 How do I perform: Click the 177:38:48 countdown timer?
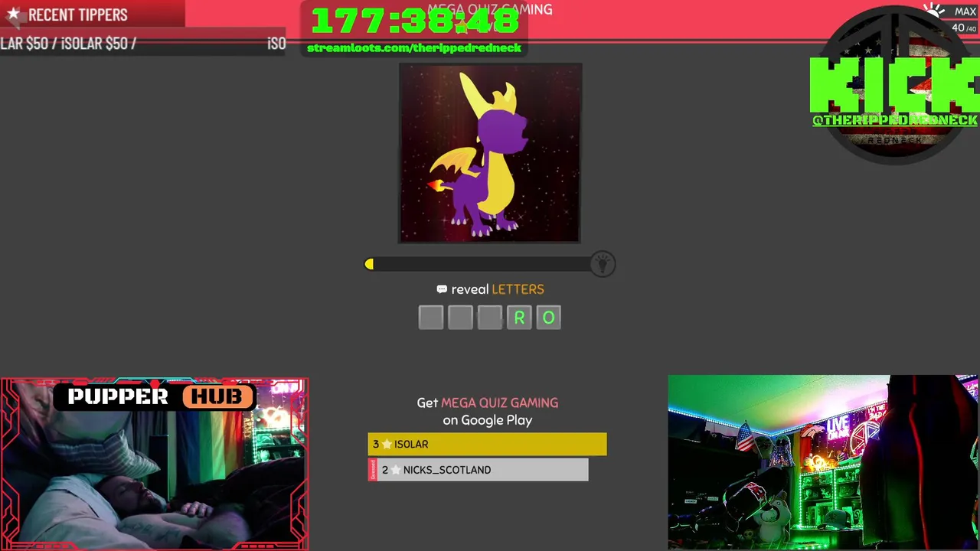tap(415, 21)
